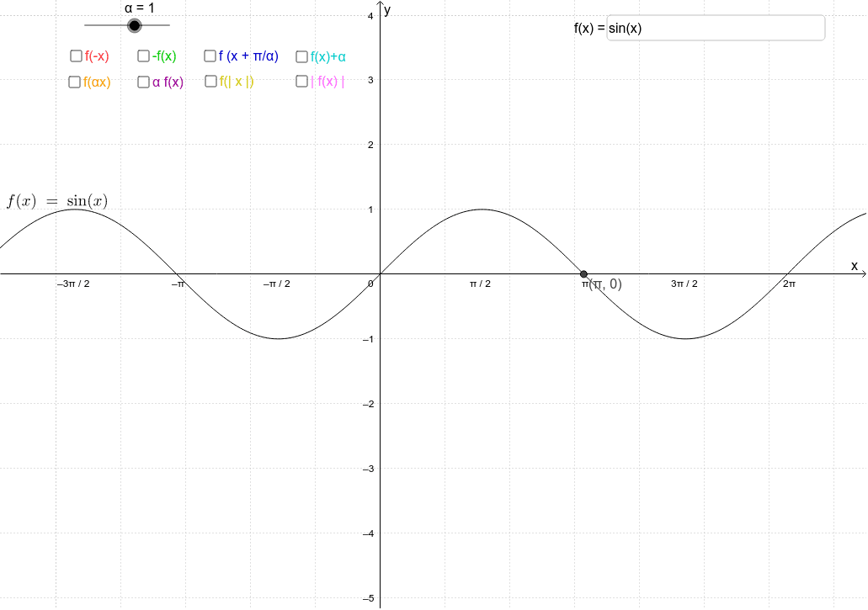Click the y-axis tick label 2

370,145
